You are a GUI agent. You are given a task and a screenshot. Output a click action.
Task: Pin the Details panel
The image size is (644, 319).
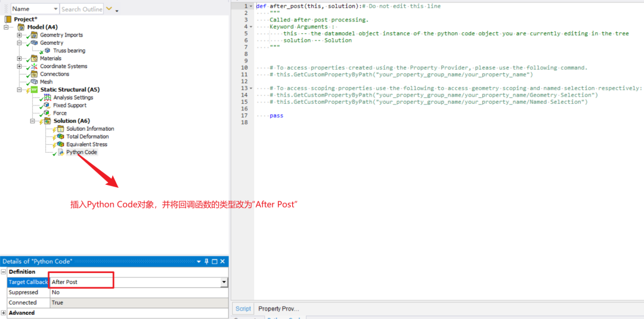click(206, 261)
